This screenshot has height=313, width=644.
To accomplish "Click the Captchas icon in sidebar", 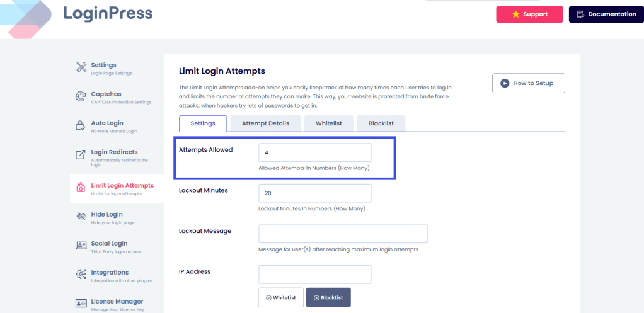I will pyautogui.click(x=81, y=96).
